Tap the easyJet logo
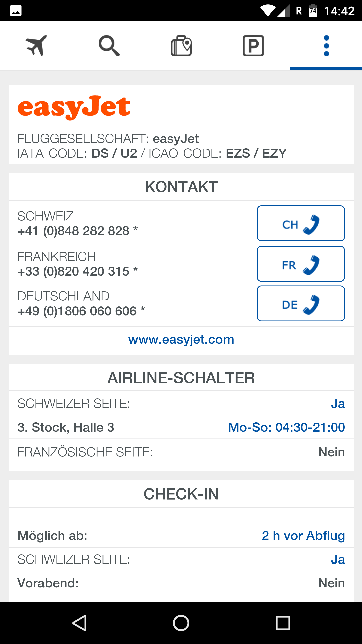 tap(74, 108)
